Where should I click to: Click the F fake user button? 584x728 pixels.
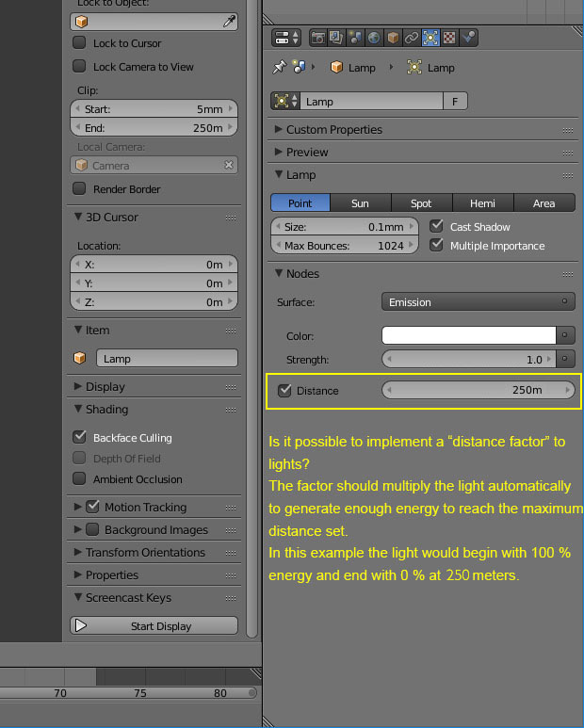[x=455, y=101]
